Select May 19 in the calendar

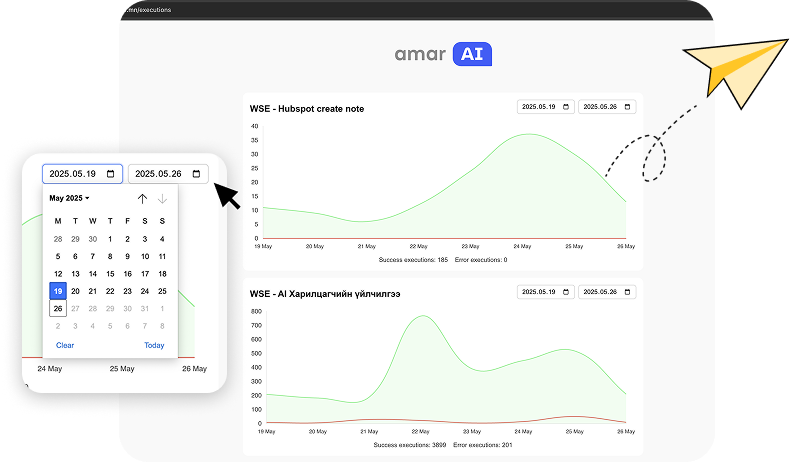point(58,291)
